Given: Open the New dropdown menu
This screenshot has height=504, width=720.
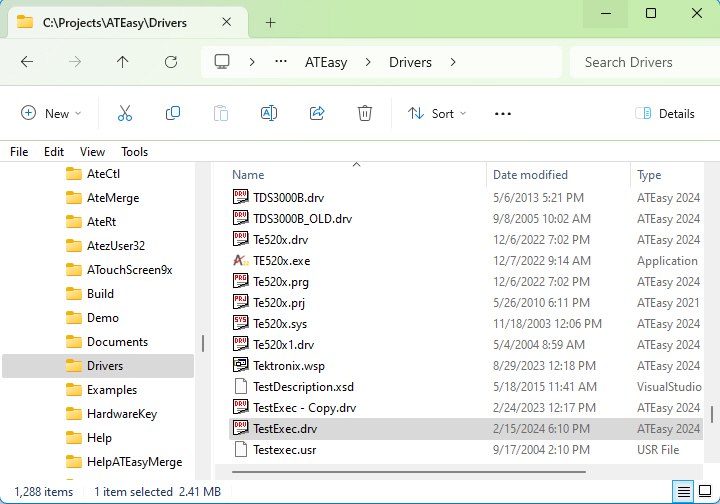Looking at the screenshot, I should click(52, 114).
